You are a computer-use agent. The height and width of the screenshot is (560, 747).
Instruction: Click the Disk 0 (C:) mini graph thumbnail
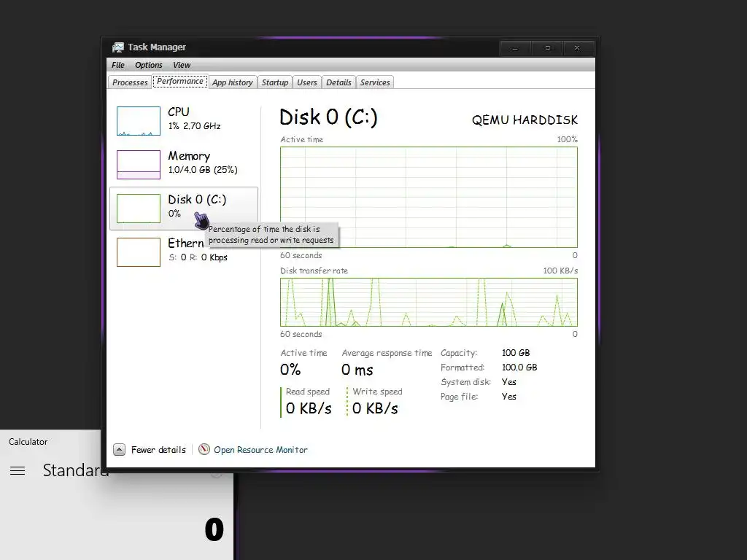point(138,209)
